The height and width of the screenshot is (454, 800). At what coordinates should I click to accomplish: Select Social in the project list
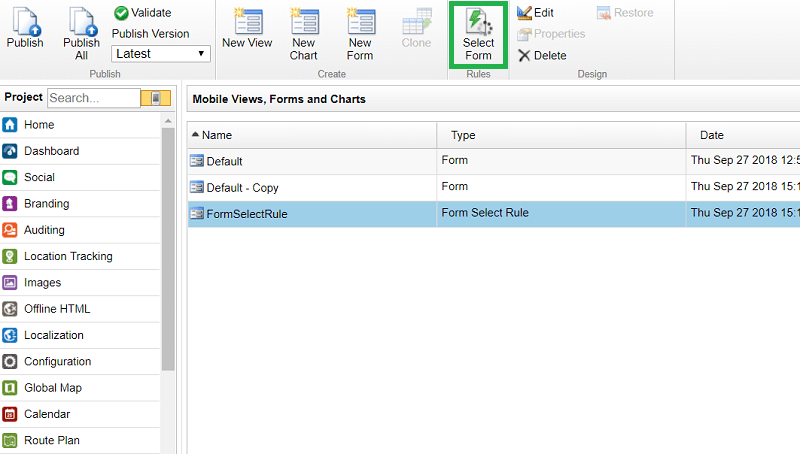[x=80, y=177]
